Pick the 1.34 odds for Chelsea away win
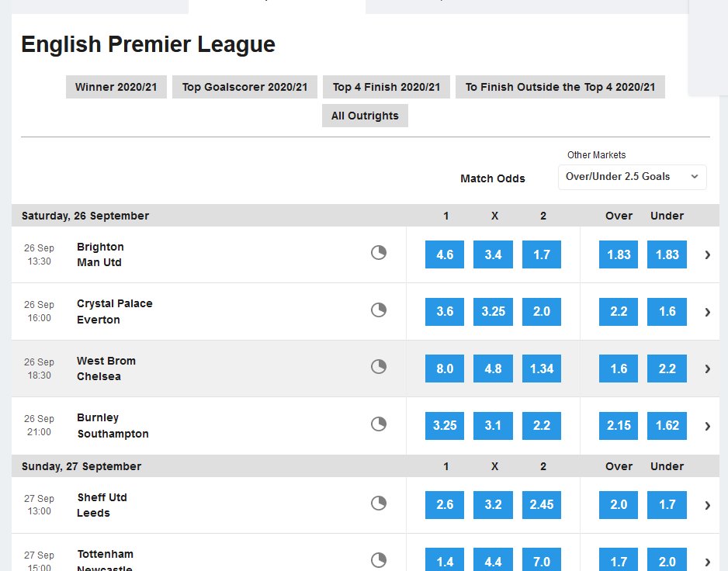The height and width of the screenshot is (571, 728). coord(542,369)
